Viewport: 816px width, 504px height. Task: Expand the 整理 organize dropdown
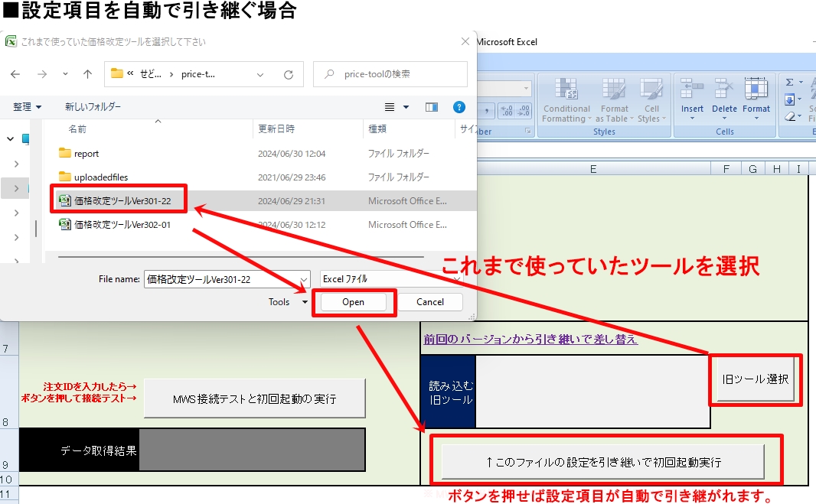pyautogui.click(x=28, y=107)
